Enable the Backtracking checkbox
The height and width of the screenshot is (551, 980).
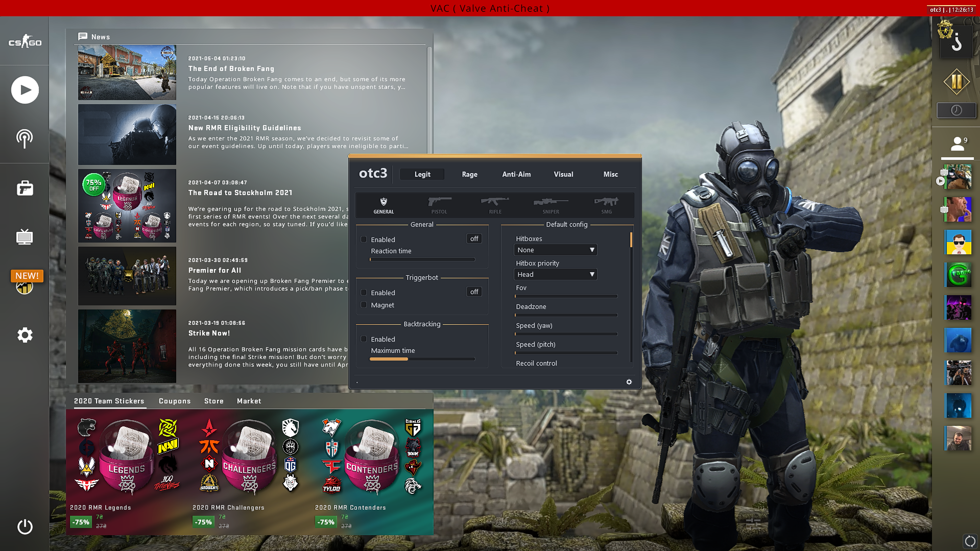pos(364,339)
